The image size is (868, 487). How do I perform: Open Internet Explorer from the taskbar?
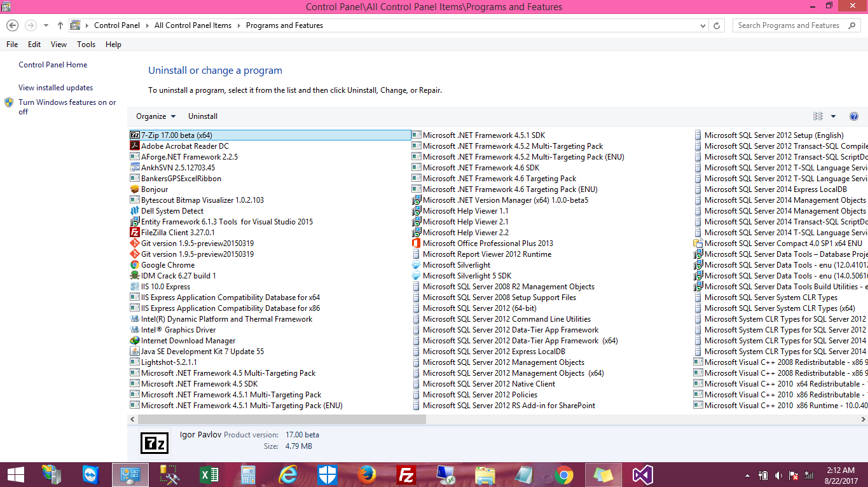coord(288,475)
